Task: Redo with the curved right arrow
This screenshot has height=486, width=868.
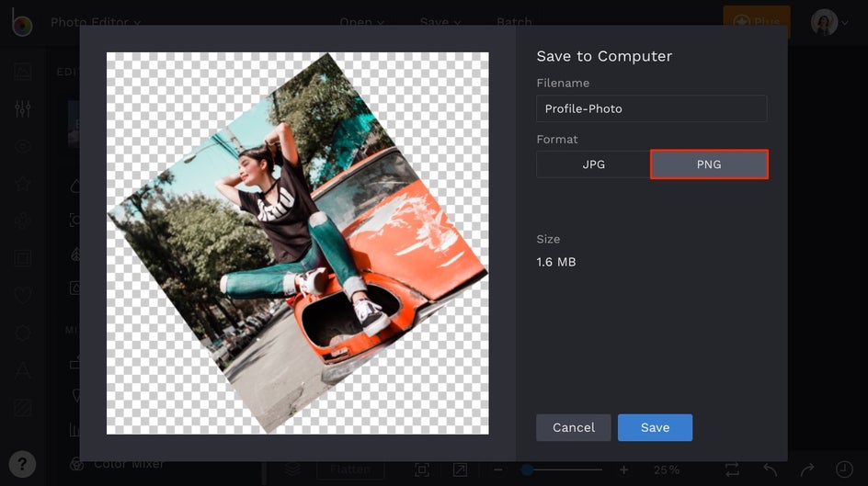Action: click(807, 470)
